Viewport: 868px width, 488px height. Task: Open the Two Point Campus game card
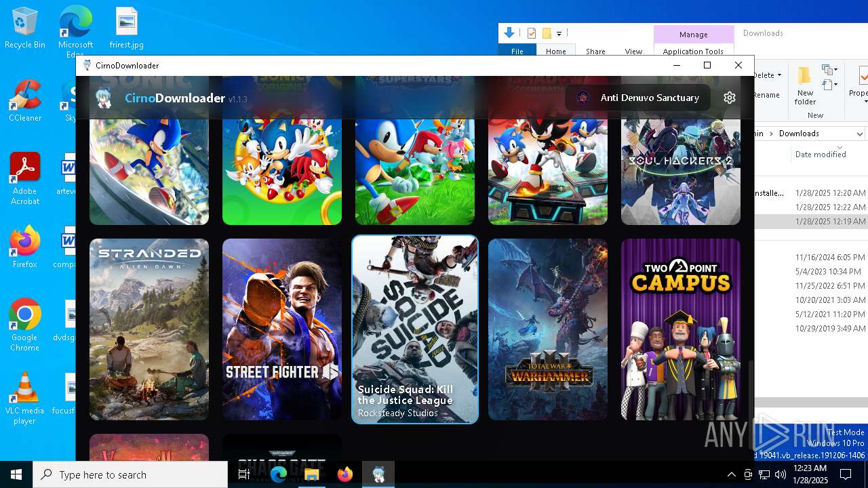pos(681,329)
